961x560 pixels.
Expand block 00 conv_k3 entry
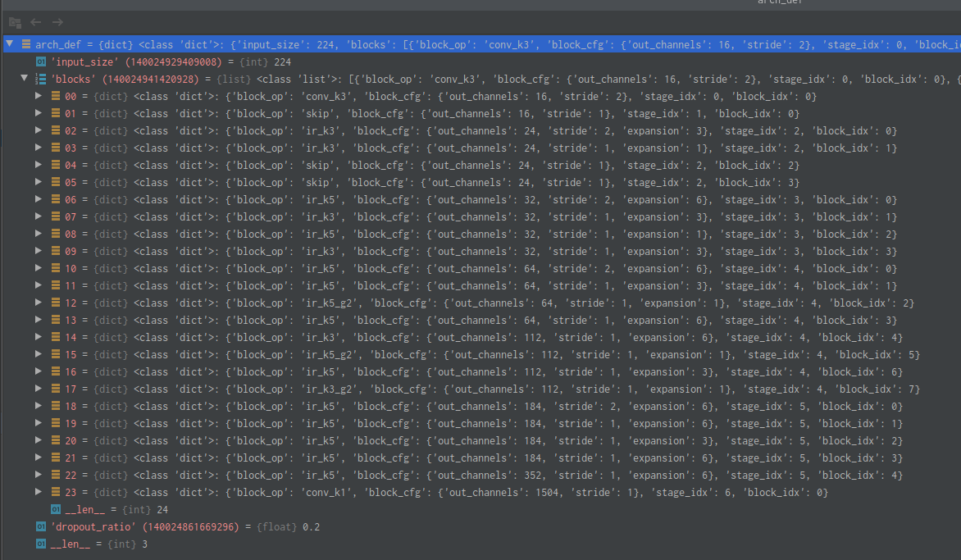(38, 96)
